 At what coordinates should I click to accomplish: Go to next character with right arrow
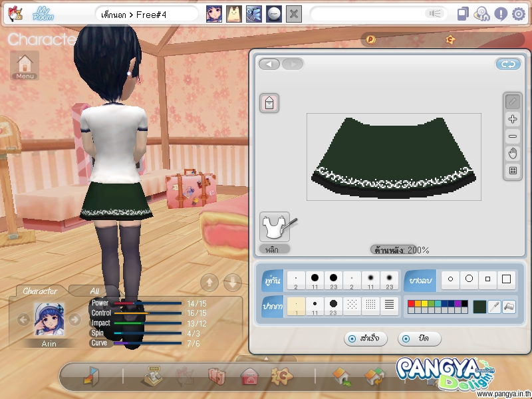[x=74, y=319]
